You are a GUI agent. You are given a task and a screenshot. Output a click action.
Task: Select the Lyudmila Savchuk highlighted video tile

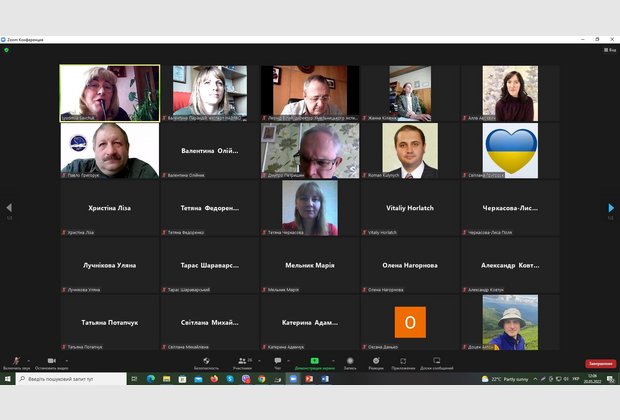110,93
